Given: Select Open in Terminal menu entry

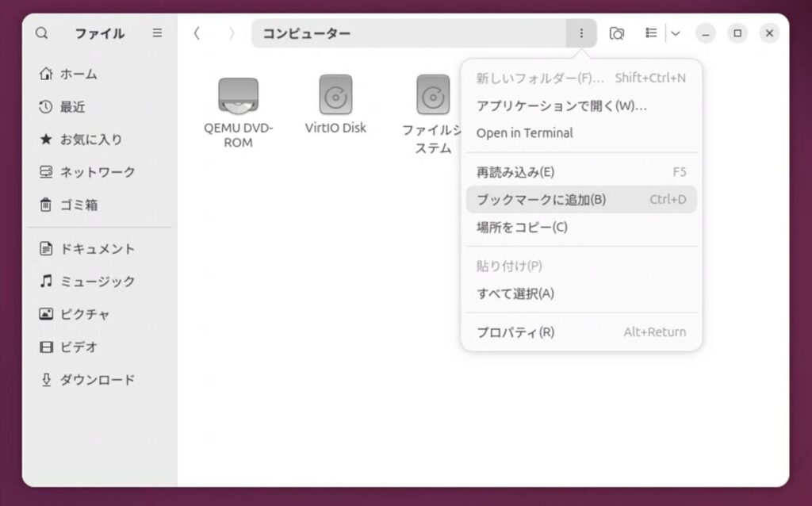Looking at the screenshot, I should [524, 133].
